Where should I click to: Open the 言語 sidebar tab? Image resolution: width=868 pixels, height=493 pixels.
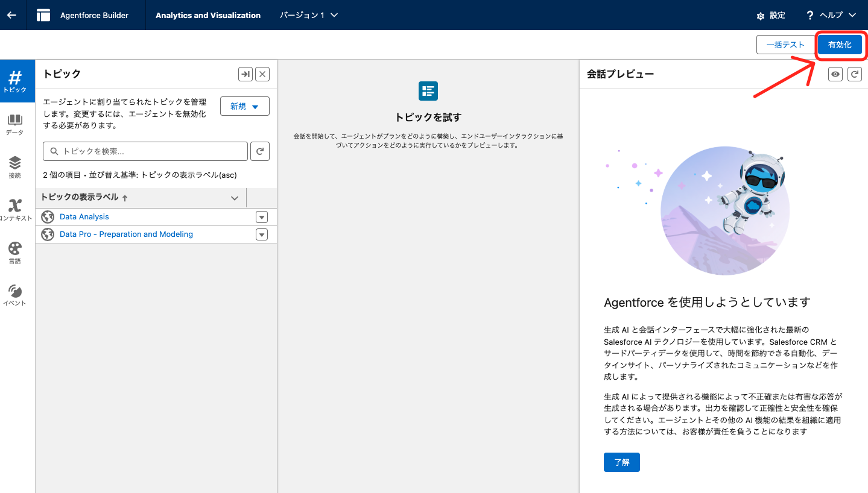15,253
